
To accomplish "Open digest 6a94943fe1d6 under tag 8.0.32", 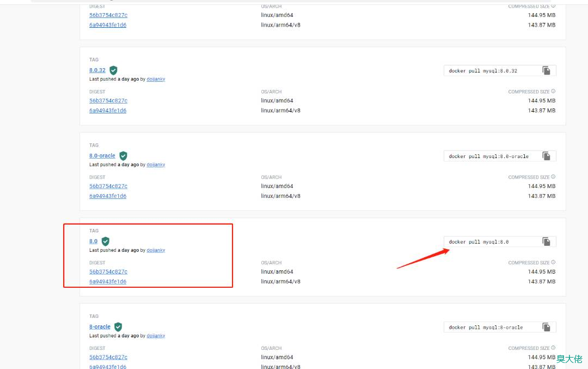I will (108, 110).
